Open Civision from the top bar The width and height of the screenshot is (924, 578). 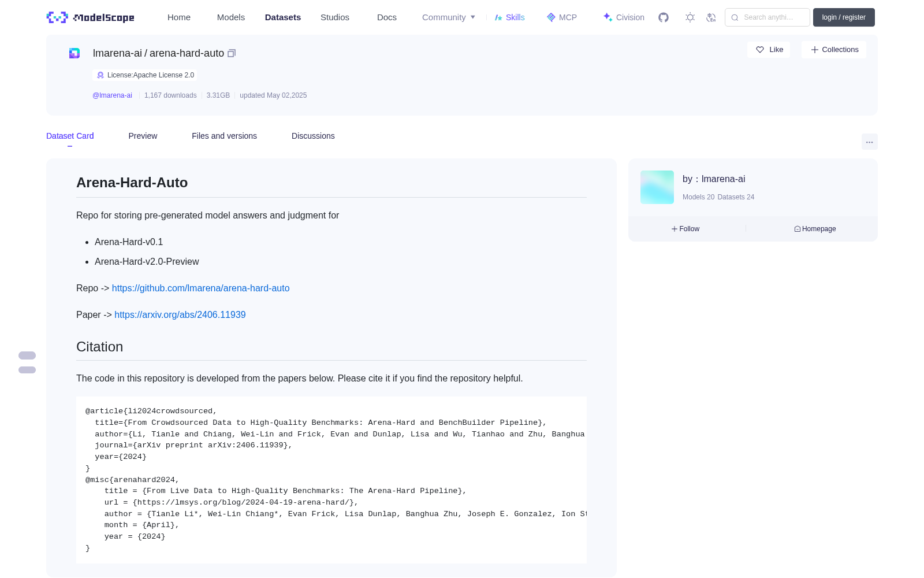[624, 17]
